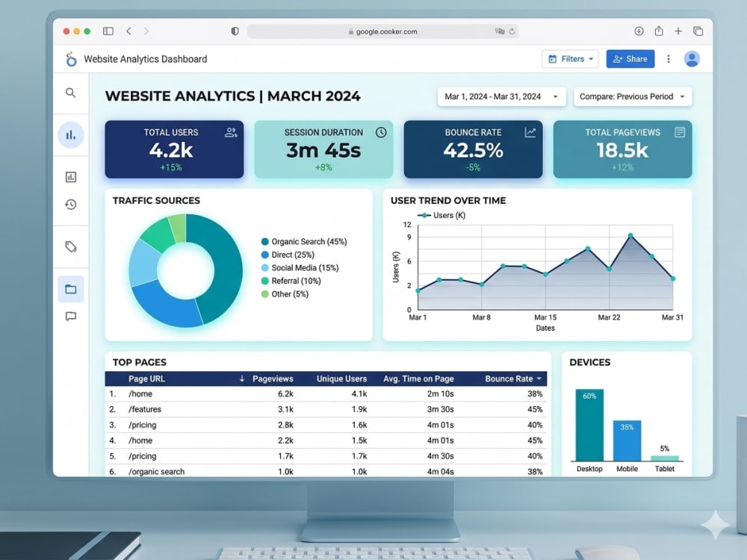Click the privacy shield icon
The width and height of the screenshot is (747, 560).
pos(235,31)
